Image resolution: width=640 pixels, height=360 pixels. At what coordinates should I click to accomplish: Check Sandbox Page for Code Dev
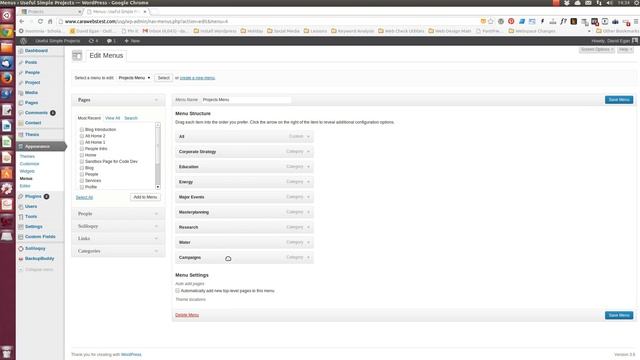point(82,162)
